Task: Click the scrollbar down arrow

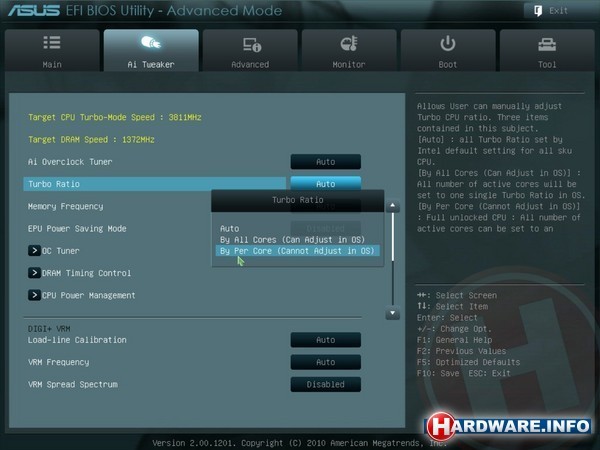Action: pos(393,313)
